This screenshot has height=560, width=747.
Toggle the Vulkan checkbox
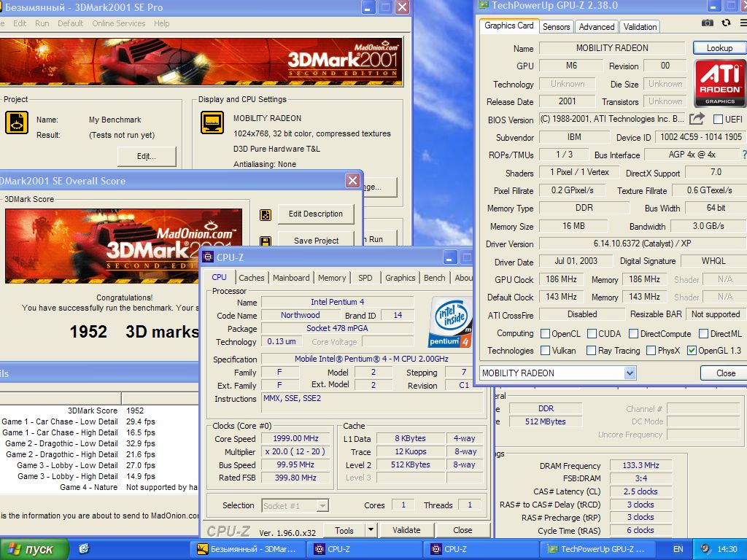(545, 351)
